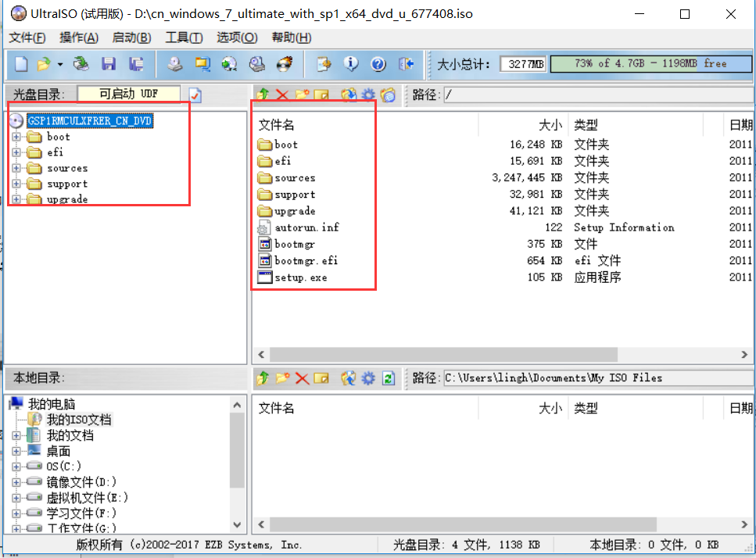
Task: Click the Compress ISO disc icon
Action: click(230, 64)
